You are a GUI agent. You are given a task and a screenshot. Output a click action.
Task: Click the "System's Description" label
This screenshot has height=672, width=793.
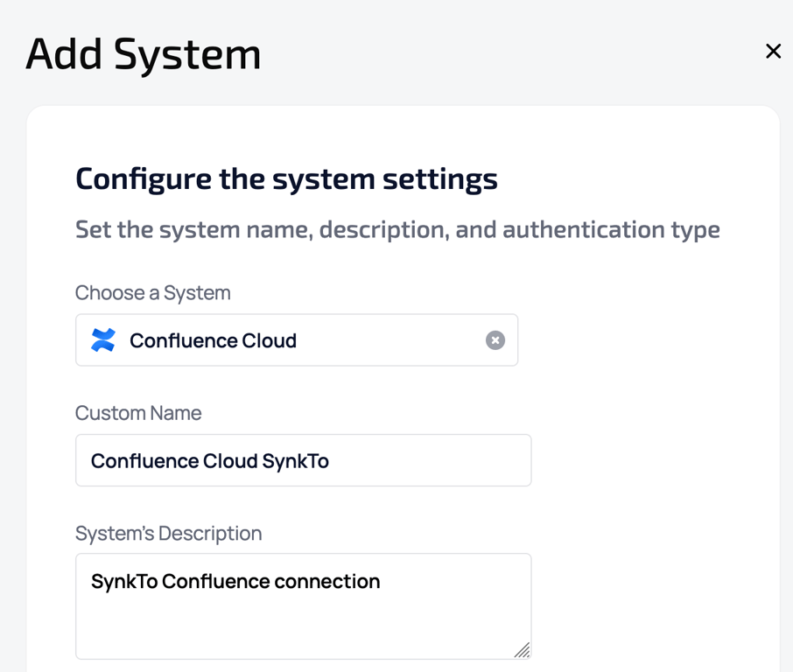pyautogui.click(x=169, y=533)
